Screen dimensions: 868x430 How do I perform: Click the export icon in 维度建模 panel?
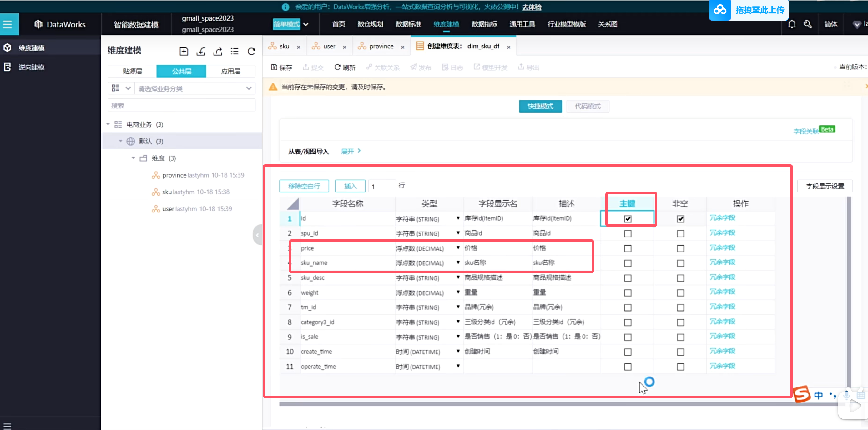point(218,51)
